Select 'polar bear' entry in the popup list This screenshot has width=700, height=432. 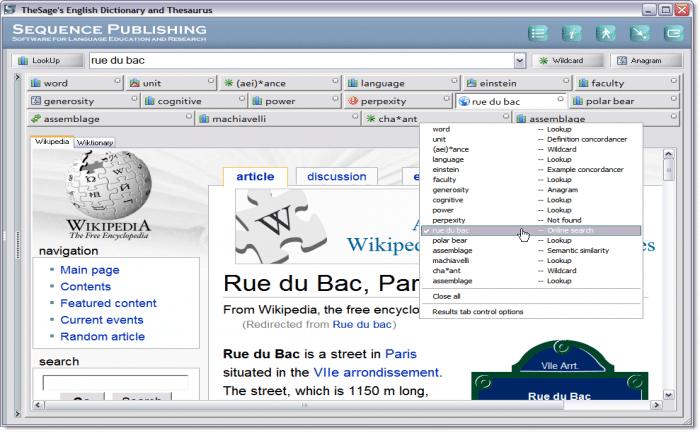click(449, 241)
